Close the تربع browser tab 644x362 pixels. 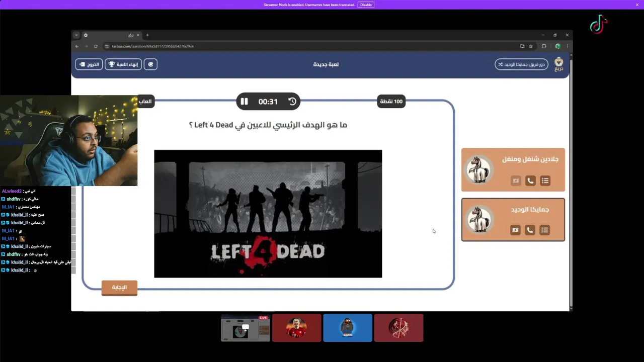pos(138,35)
